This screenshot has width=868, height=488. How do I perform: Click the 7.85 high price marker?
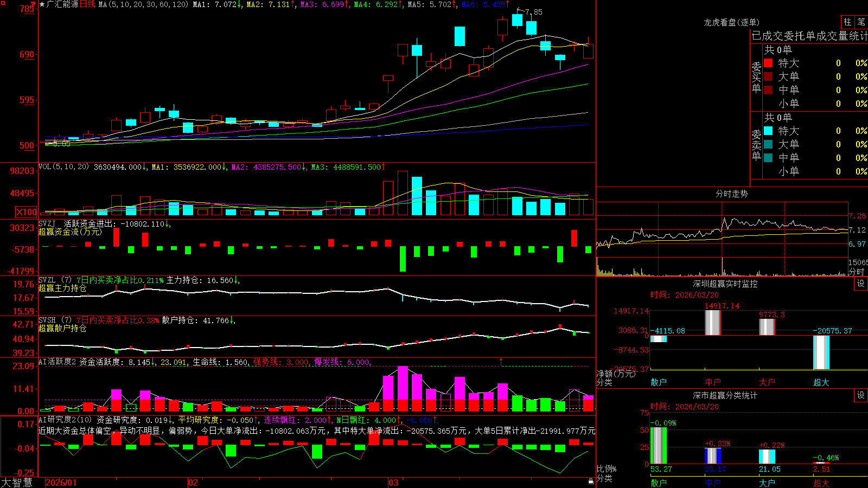pos(534,12)
